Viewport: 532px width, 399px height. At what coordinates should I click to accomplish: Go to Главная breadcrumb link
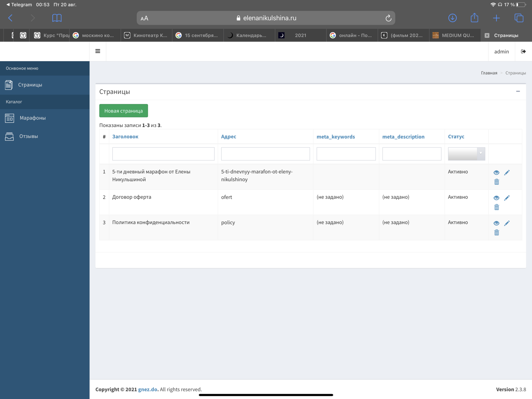(489, 73)
